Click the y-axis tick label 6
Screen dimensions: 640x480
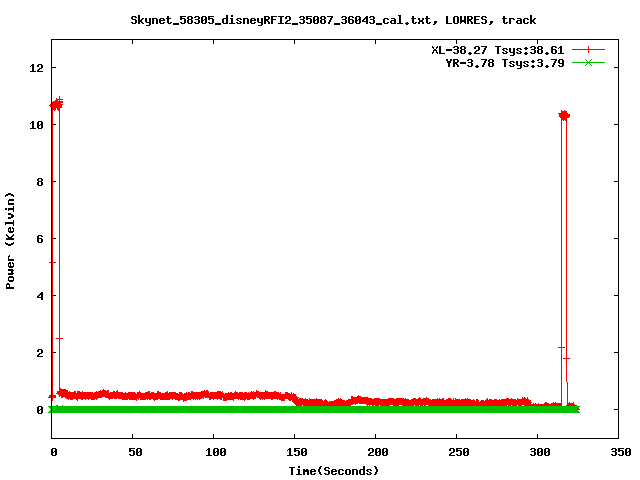(40, 239)
